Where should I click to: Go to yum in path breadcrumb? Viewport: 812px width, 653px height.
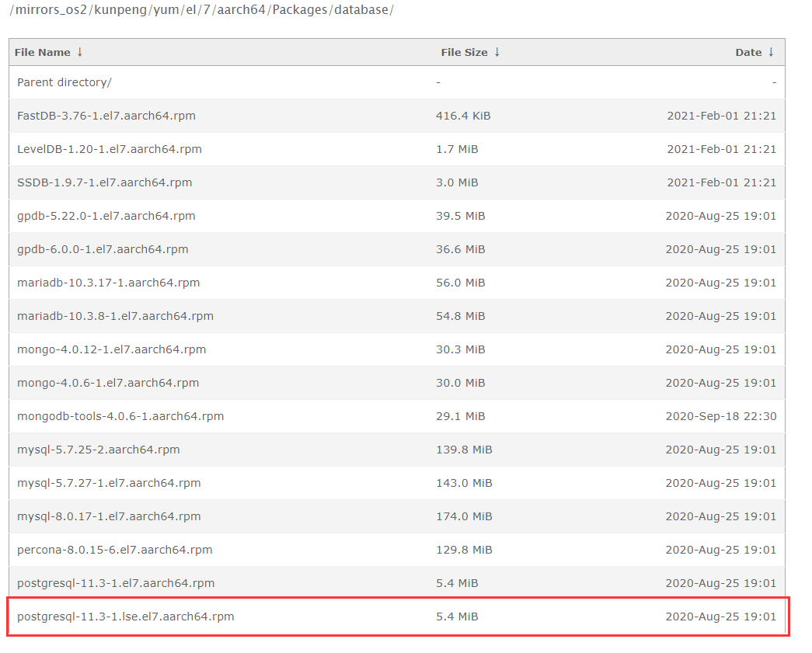click(x=166, y=10)
